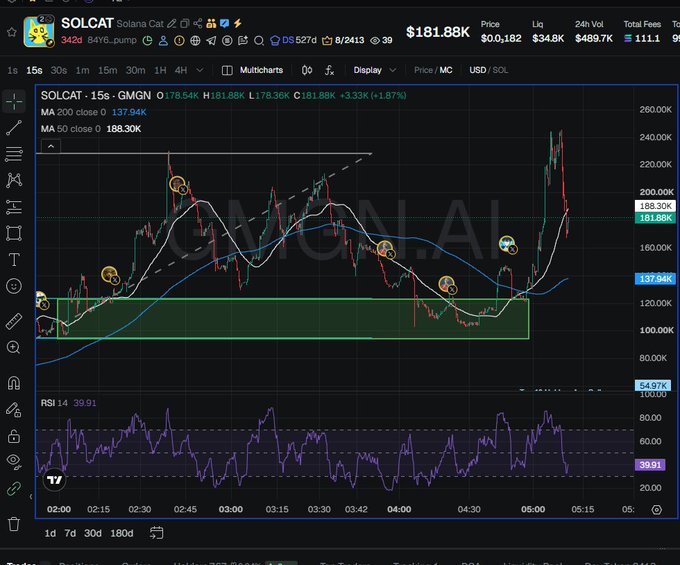Click the blue user profile icon
680x565 pixels.
[x=163, y=41]
